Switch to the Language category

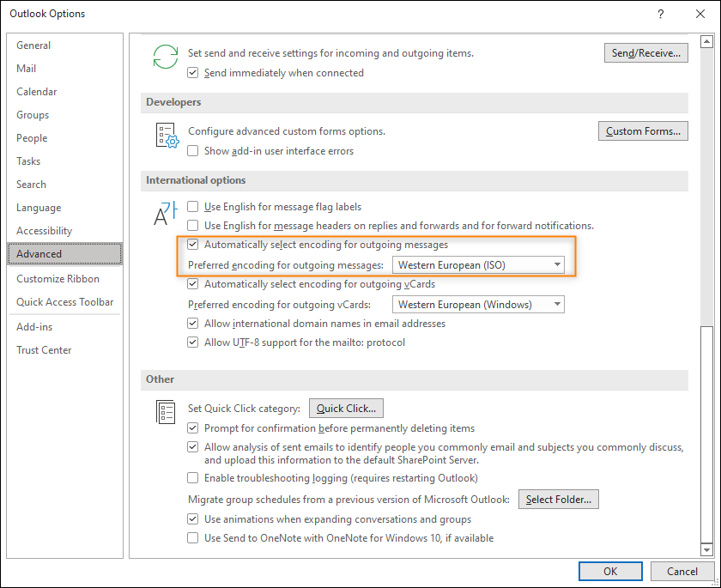[x=65, y=208]
